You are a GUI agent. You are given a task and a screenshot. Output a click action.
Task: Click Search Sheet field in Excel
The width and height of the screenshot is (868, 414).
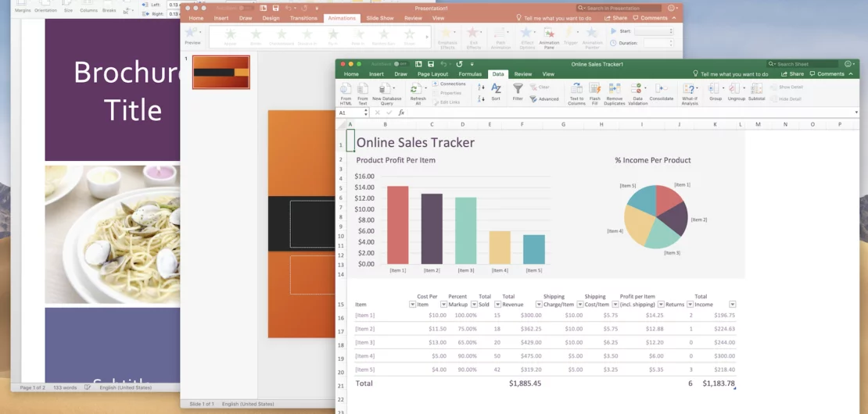point(802,64)
